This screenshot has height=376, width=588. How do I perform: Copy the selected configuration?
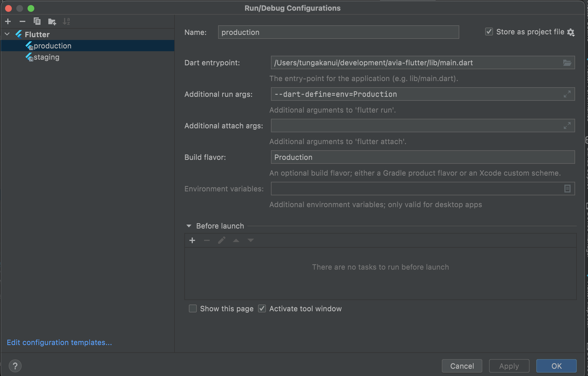[37, 21]
